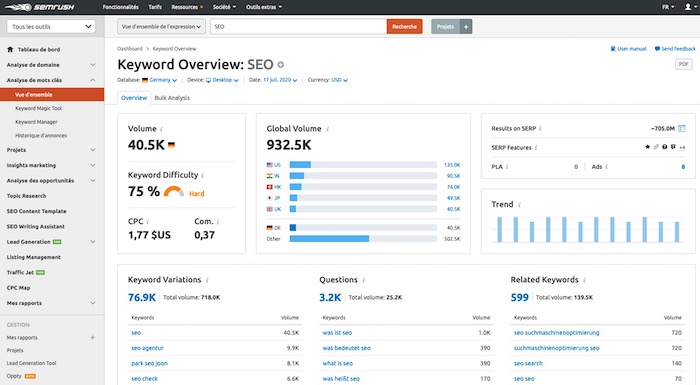This screenshot has width=700, height=385.
Task: Open the Dashboard breadcrumb link
Action: (129, 49)
